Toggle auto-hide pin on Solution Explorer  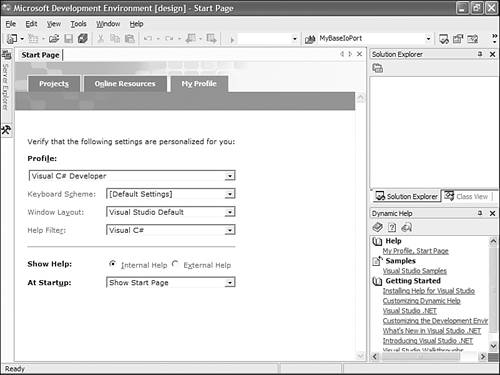(x=480, y=54)
